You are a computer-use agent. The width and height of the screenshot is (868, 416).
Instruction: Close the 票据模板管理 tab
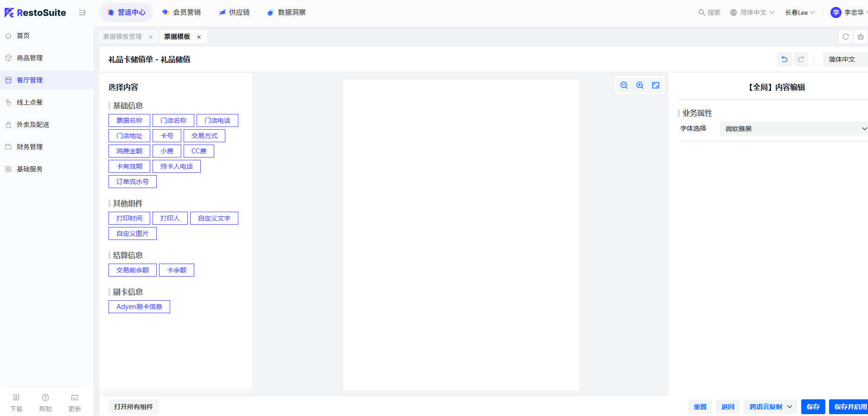pos(151,37)
